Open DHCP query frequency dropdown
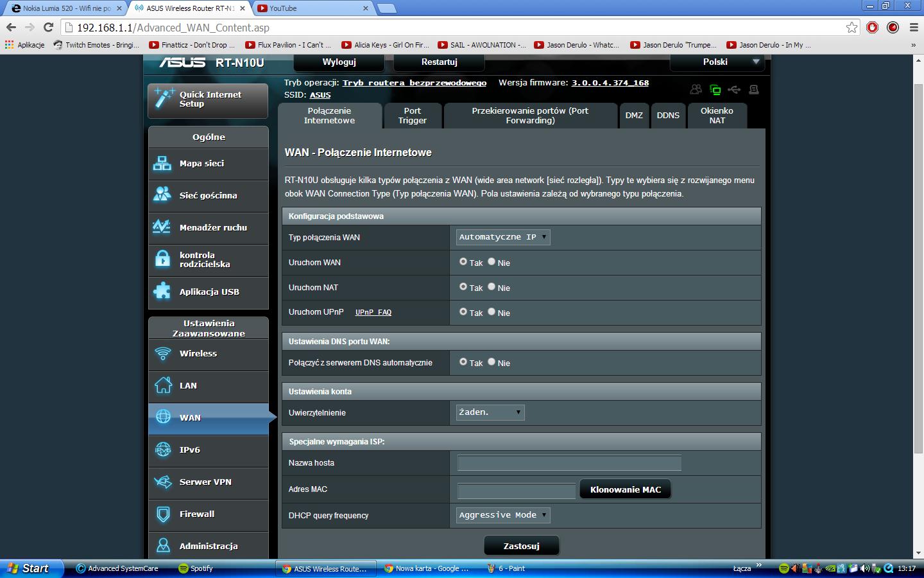 [503, 515]
